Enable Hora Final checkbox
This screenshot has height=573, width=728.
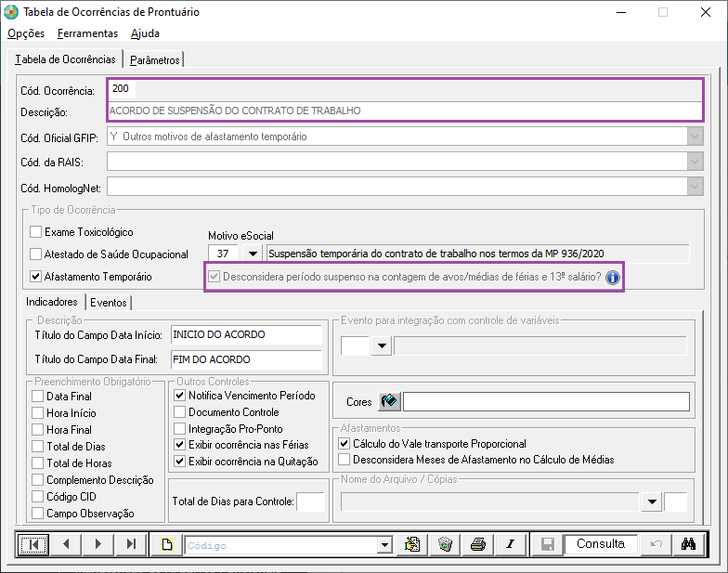coord(37,429)
